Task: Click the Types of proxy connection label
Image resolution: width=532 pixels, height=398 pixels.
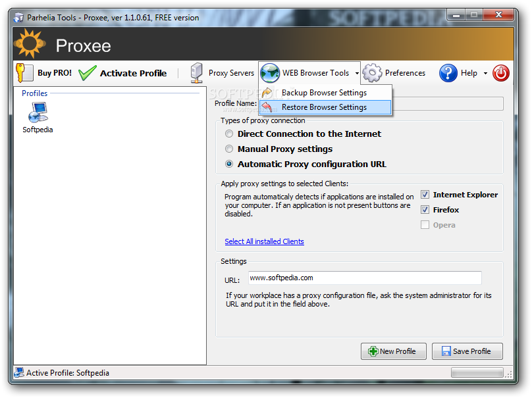Action: coord(263,120)
